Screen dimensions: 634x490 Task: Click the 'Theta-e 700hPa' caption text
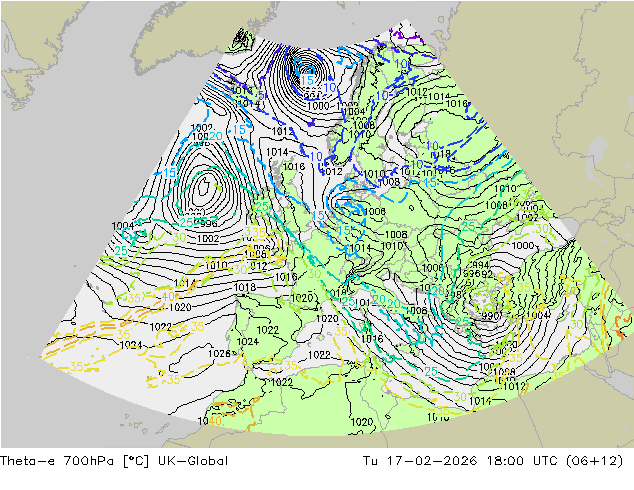point(57,460)
